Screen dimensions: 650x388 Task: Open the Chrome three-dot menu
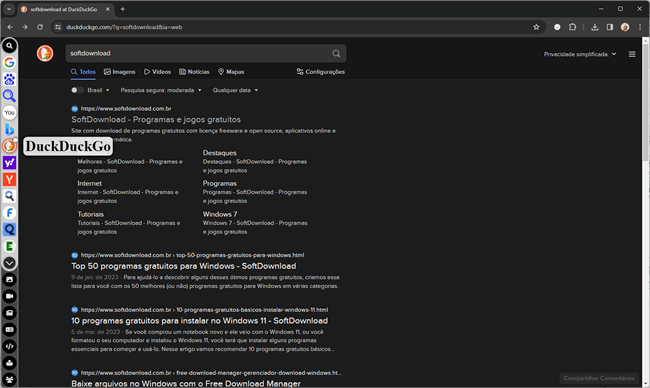click(x=640, y=27)
